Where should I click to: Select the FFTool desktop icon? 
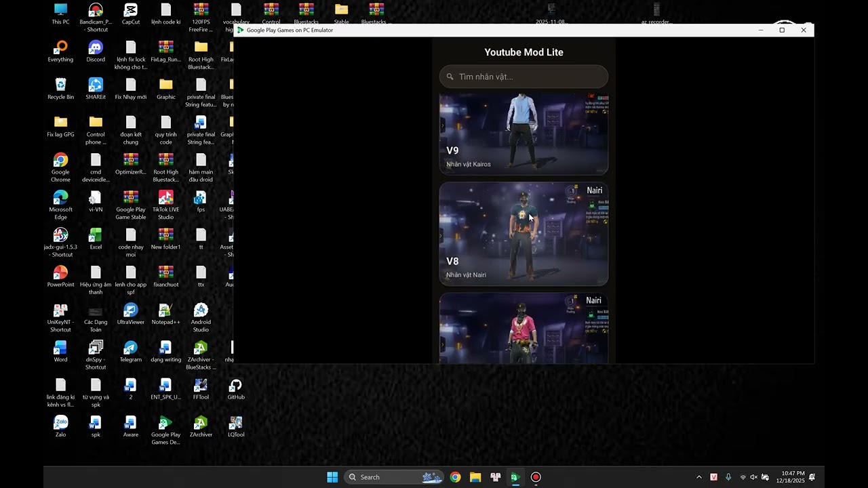tap(201, 389)
